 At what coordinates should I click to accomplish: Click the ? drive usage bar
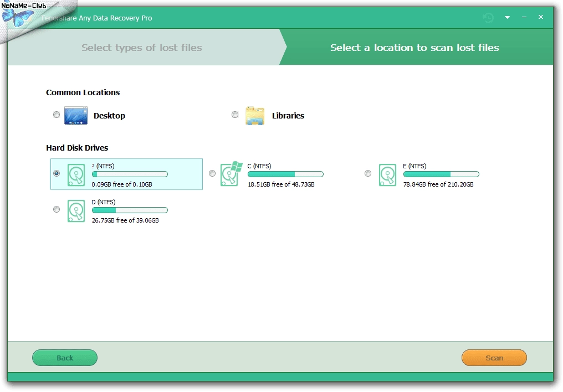pyautogui.click(x=130, y=174)
